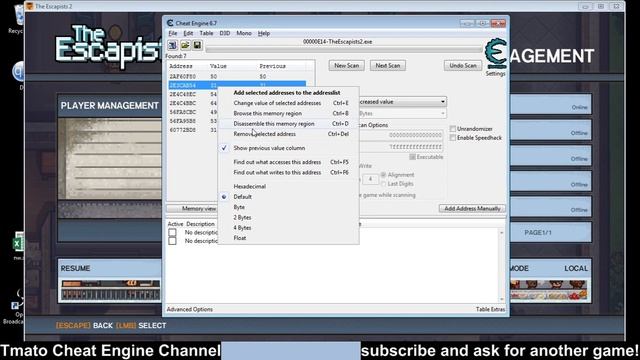Select address row 60772BD8 in results
640x360 pixels.
tap(193, 130)
